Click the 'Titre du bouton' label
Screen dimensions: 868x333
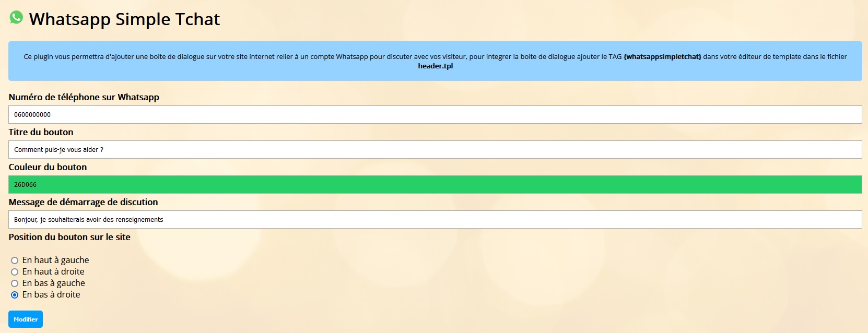(x=41, y=132)
